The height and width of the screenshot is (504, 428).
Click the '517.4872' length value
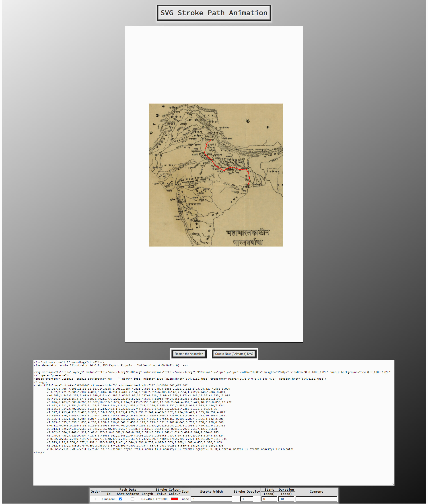pyautogui.click(x=147, y=499)
